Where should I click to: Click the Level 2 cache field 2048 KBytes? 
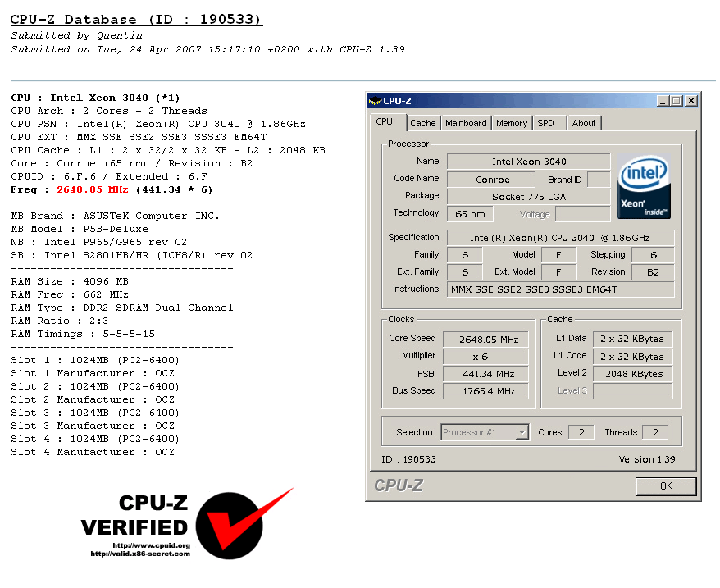coord(633,374)
